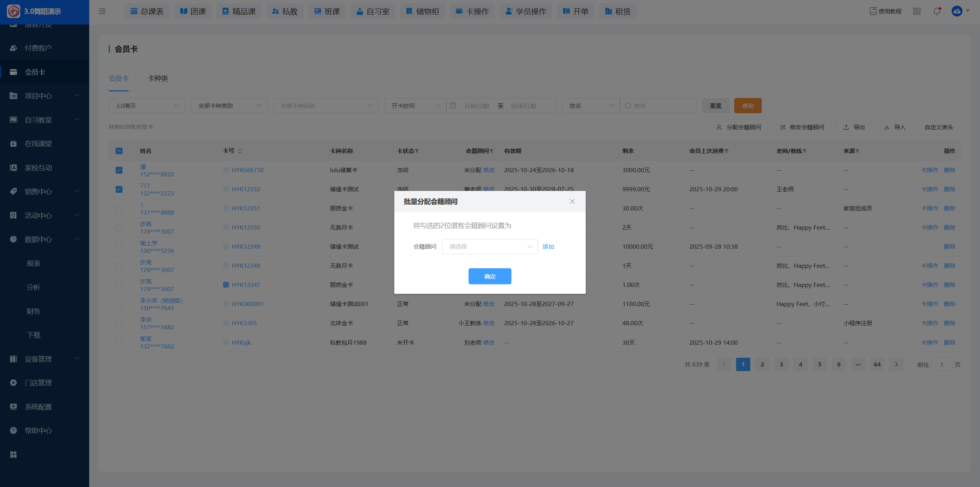Image resolution: width=980 pixels, height=487 pixels.
Task: Click card icon beside HYK12347
Action: tap(226, 285)
